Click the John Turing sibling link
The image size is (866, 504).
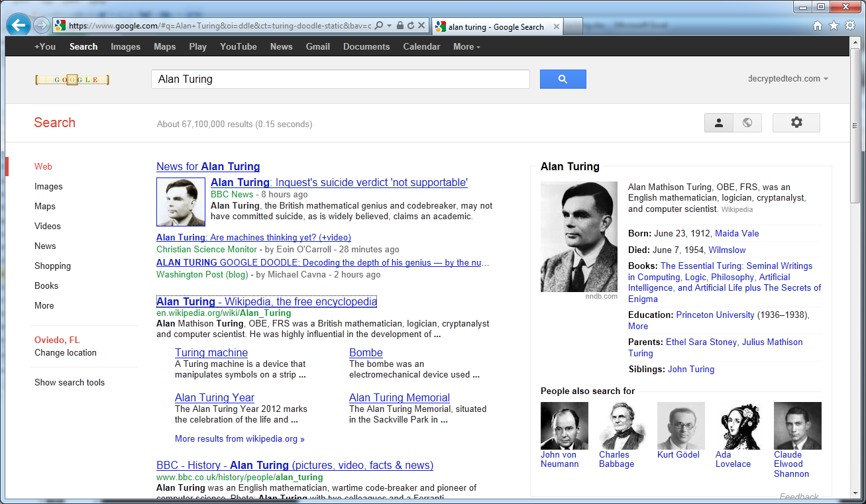(x=691, y=369)
